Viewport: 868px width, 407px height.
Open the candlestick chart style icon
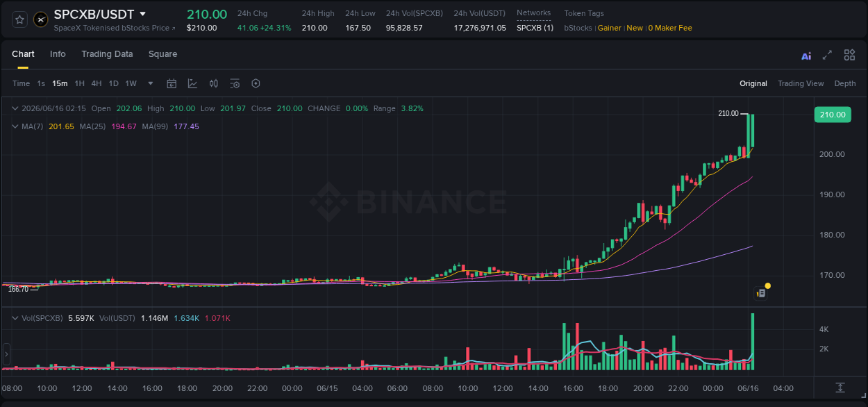click(214, 83)
